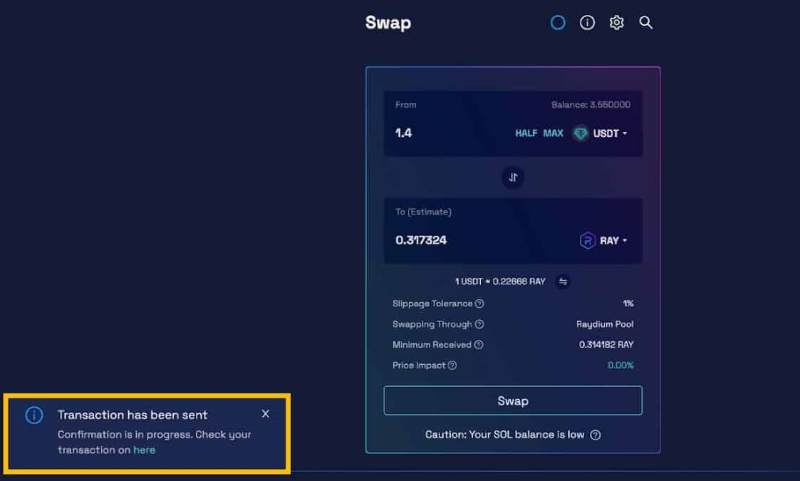Click the circular refresh countdown icon
Viewport: 800px width, 481px height.
click(x=558, y=22)
